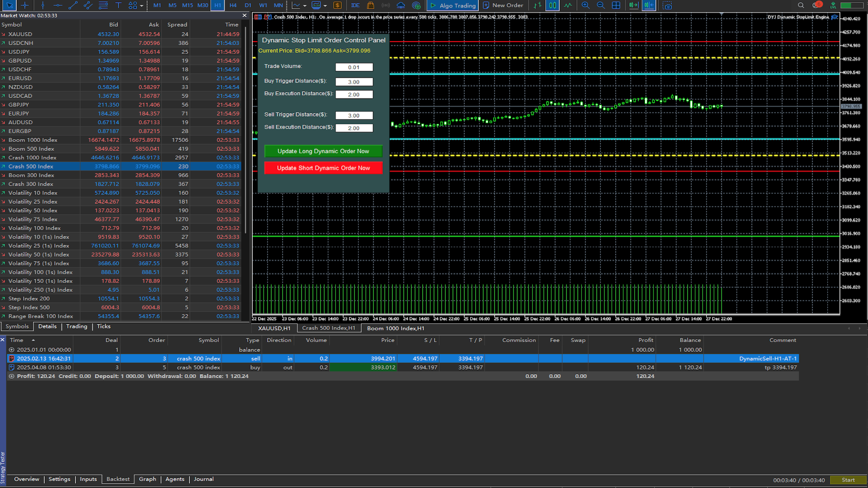
Task: Open the Boom 1000 Index,H1 chart tab
Action: [396, 328]
